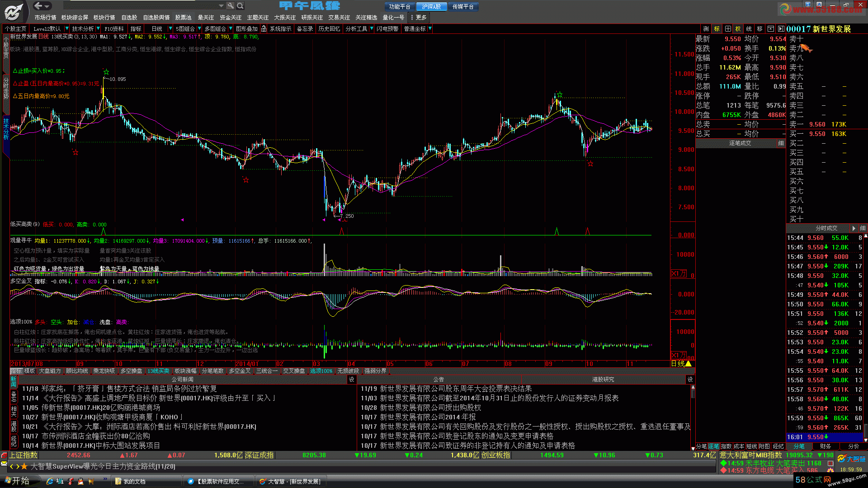Click the back arrow navigation icon

coord(39,6)
